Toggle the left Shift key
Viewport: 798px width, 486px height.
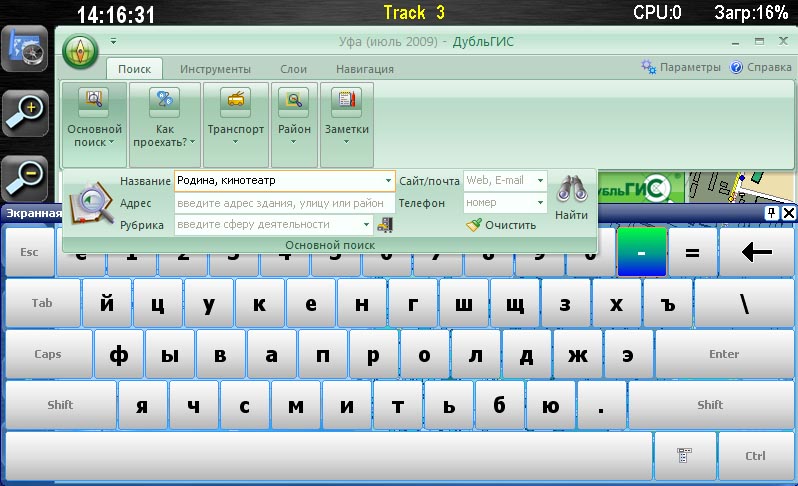click(60, 405)
